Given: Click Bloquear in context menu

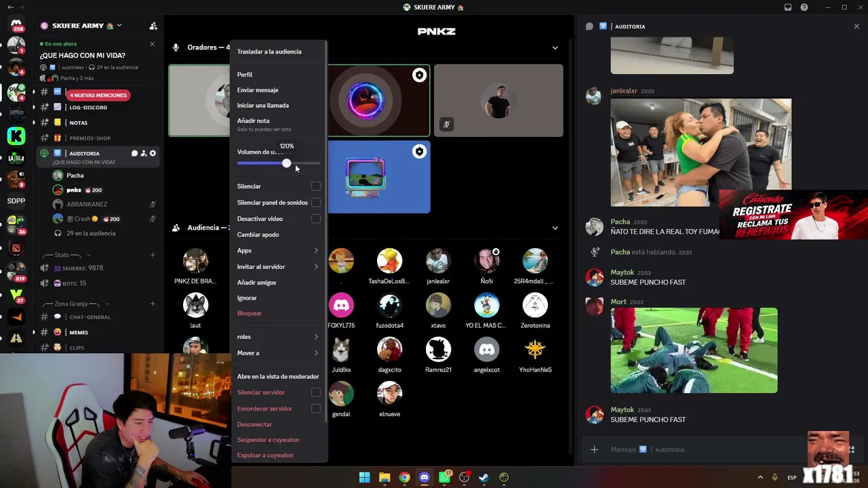Looking at the screenshot, I should (250, 314).
